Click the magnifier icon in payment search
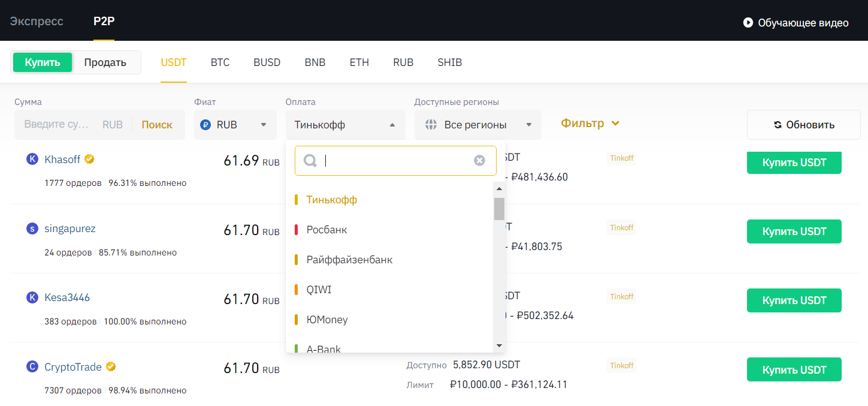Image resolution: width=868 pixels, height=406 pixels. (310, 161)
